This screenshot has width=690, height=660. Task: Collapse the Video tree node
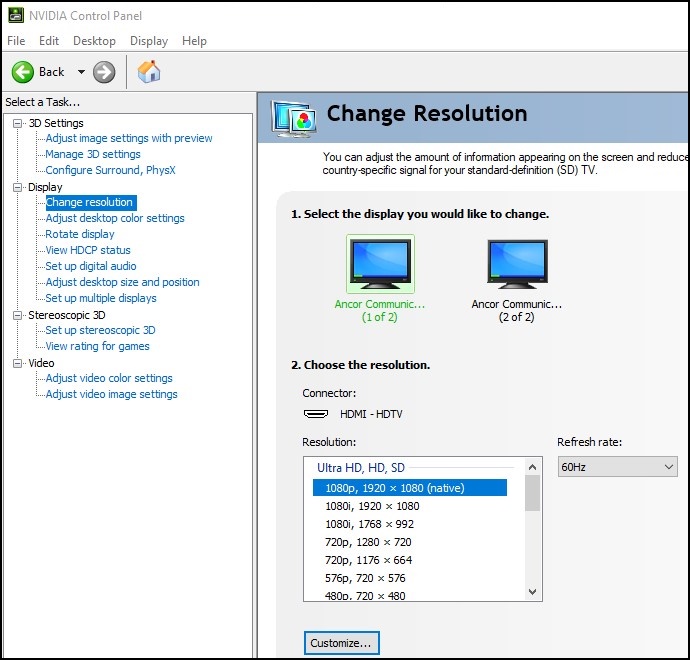pyautogui.click(x=17, y=363)
